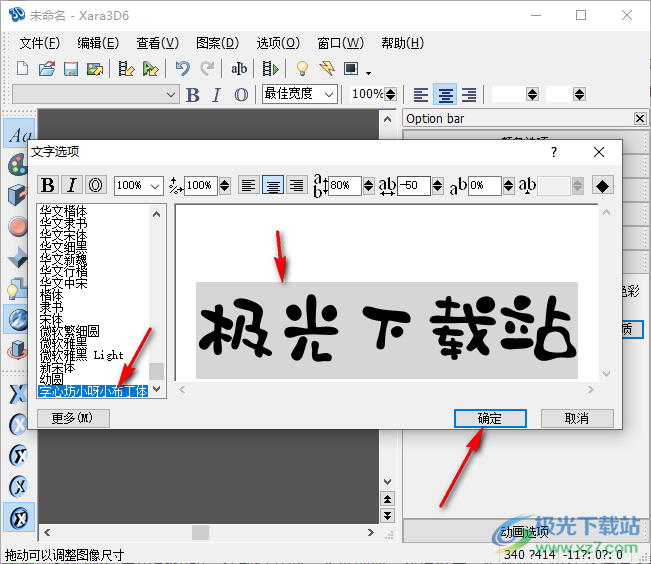
Task: Click the green arrow pencil icon
Action: [x=150, y=69]
